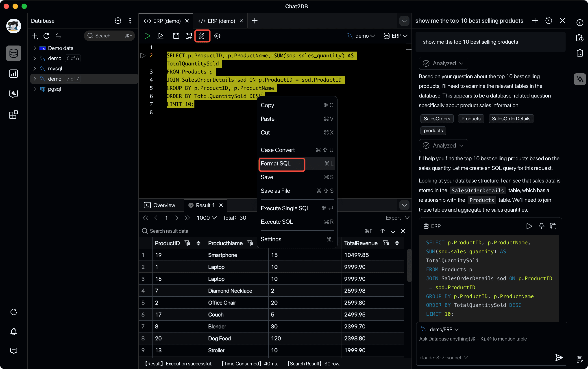Open the demo connection dropdown in editor toolbar
Image resolution: width=588 pixels, height=369 pixels.
coord(361,36)
